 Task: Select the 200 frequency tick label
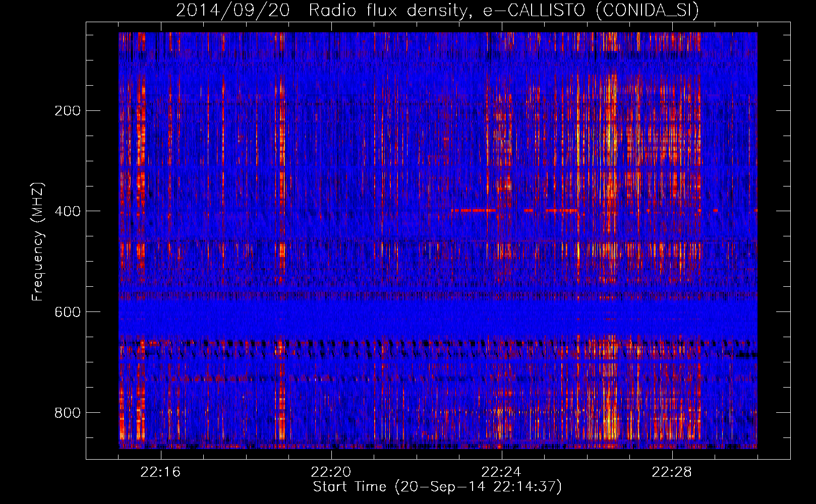[68, 111]
